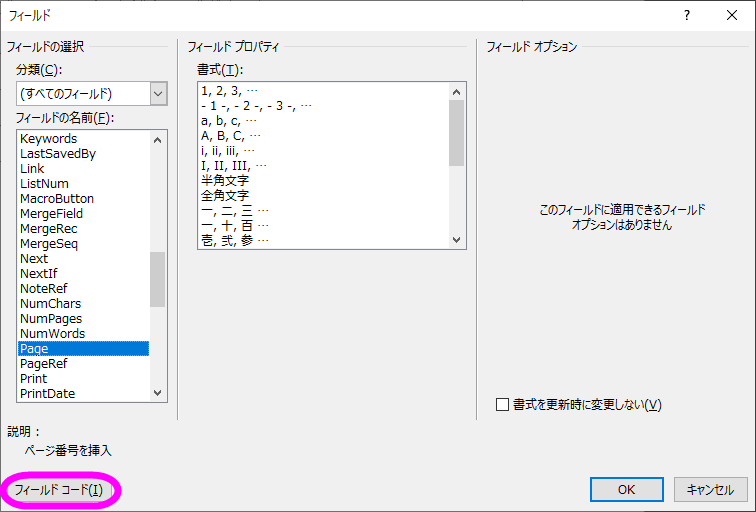Click the format list scroll-down arrow
Image resolution: width=756 pixels, height=512 pixels.
tap(457, 240)
